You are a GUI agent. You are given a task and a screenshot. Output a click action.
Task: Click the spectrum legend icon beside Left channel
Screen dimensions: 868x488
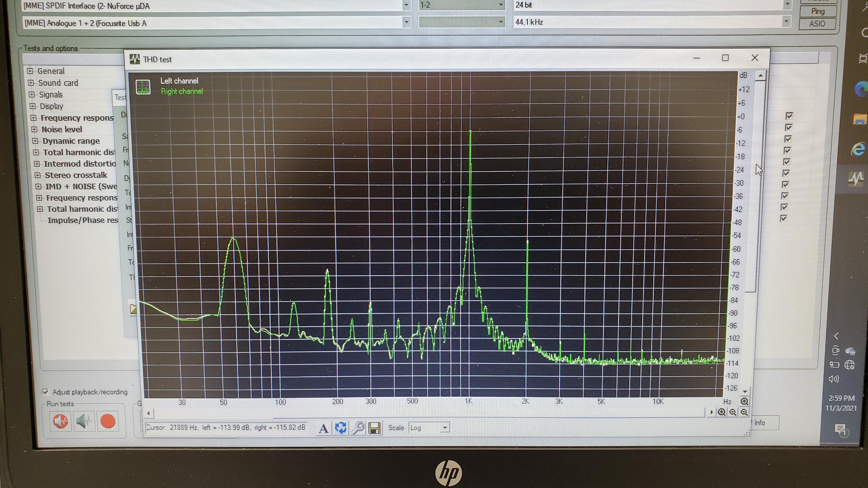tap(143, 87)
